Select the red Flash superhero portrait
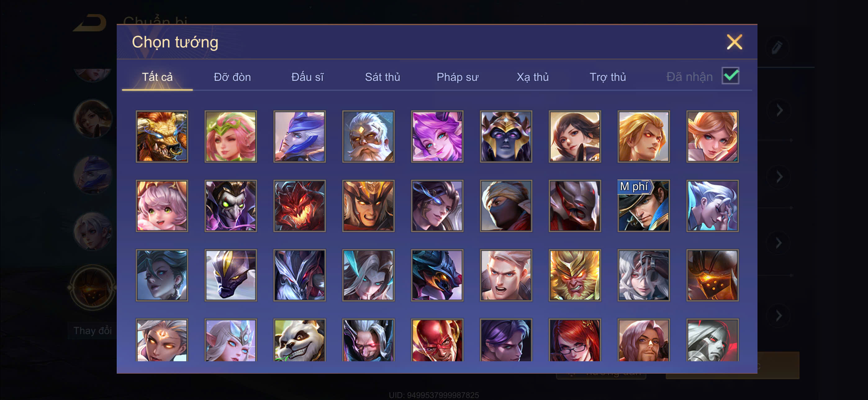The height and width of the screenshot is (400, 868). point(437,340)
